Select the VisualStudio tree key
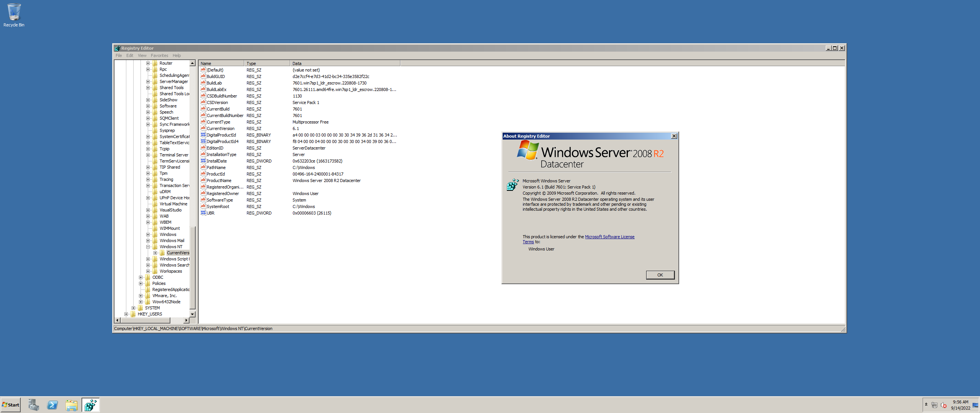980x413 pixels. tap(170, 210)
